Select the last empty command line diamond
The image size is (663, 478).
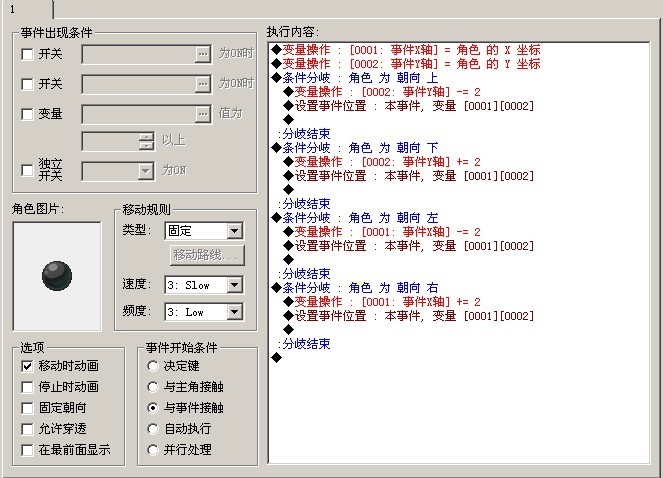(x=277, y=358)
